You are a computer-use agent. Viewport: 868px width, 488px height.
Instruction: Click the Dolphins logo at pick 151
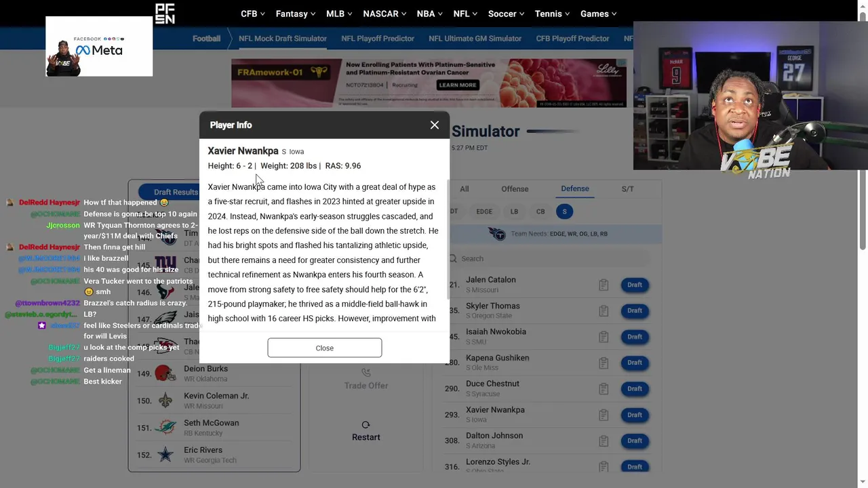[165, 428]
